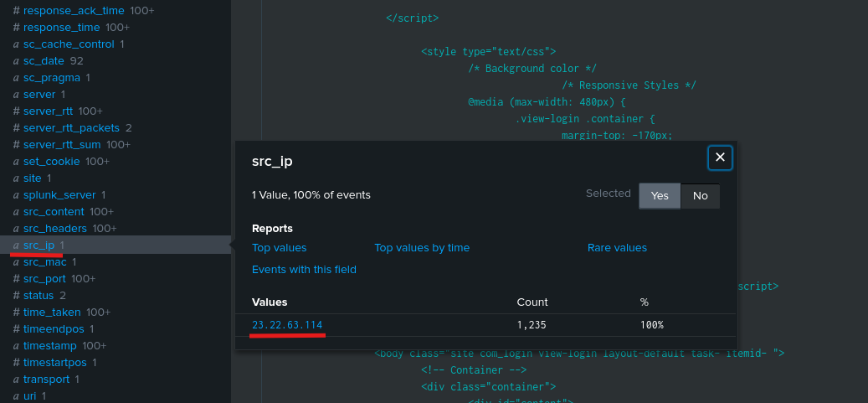This screenshot has width=868, height=403.
Task: Open sc_pragma field
Action: pos(52,78)
